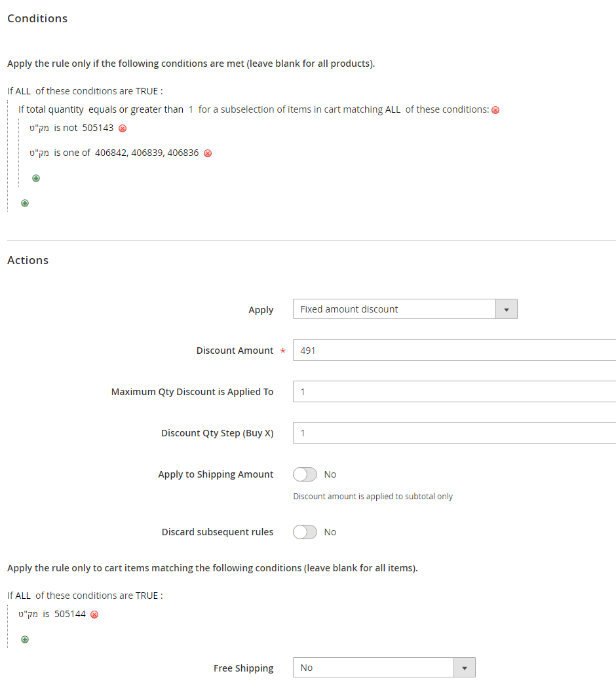Remove the מק"ט is 505144 action condition
This screenshot has width=616, height=684.
(94, 614)
